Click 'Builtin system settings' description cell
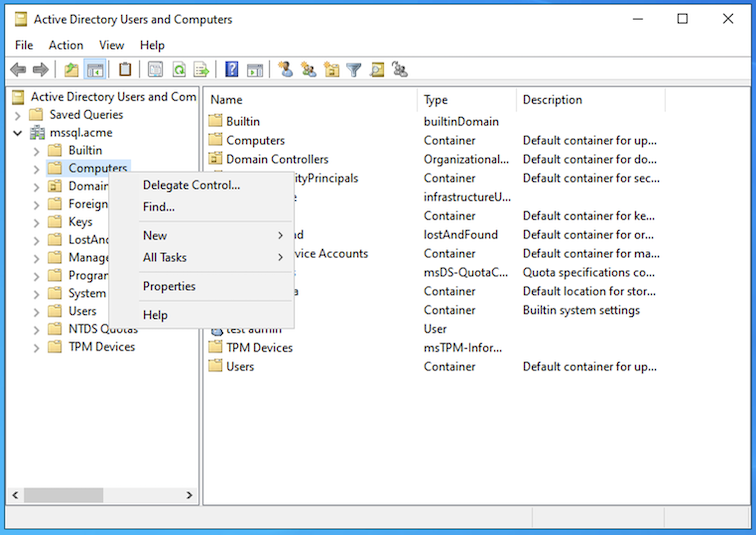The image size is (756, 535). click(581, 310)
